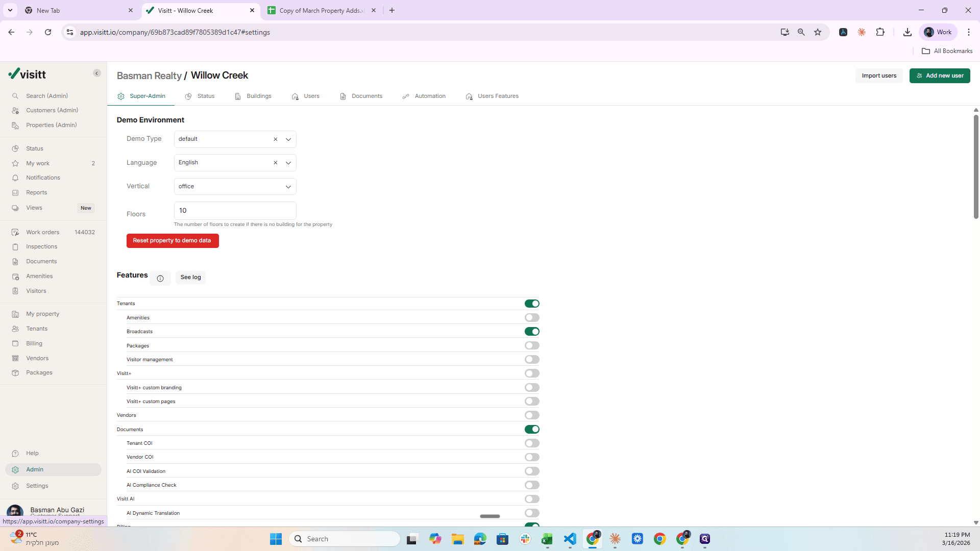Disable the Documents feature toggle
This screenshot has width=980, height=551.
(x=532, y=430)
